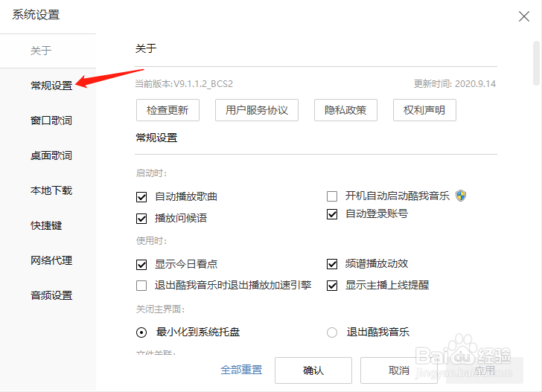Open 用户服务协议
The height and width of the screenshot is (392, 542).
pos(256,110)
